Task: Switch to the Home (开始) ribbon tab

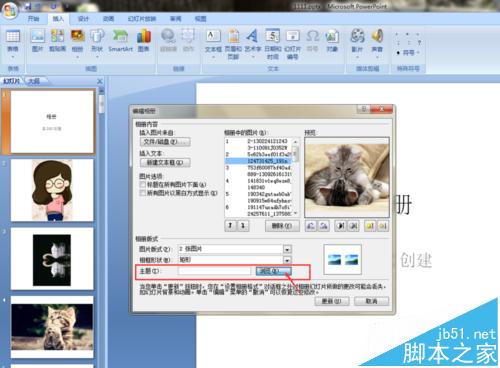Action: (x=33, y=19)
